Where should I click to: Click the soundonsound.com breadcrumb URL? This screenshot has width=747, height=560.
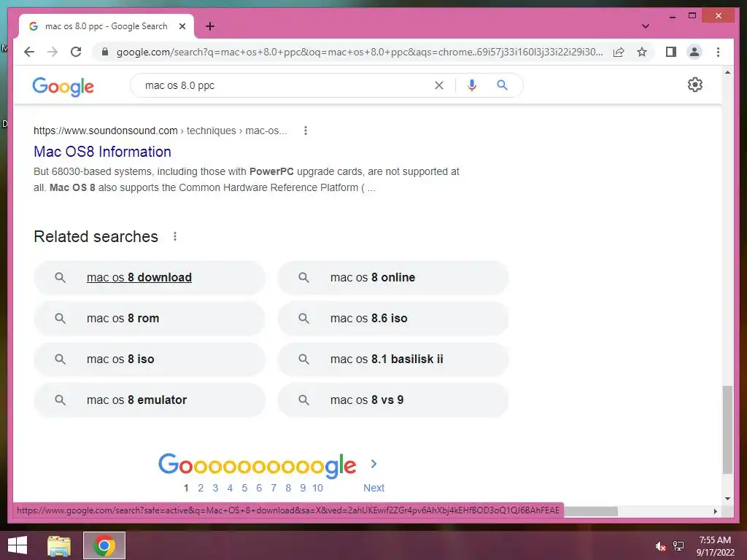160,131
